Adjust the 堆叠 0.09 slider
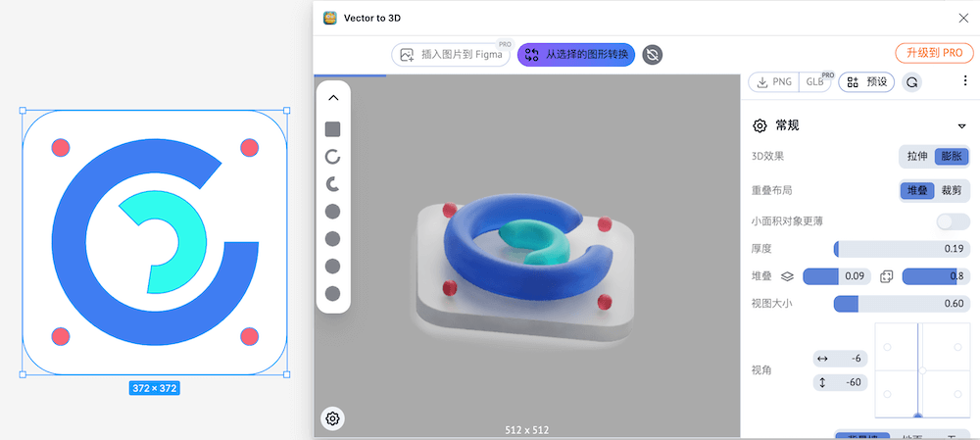Screen dimensions: 980x440 pyautogui.click(x=836, y=276)
